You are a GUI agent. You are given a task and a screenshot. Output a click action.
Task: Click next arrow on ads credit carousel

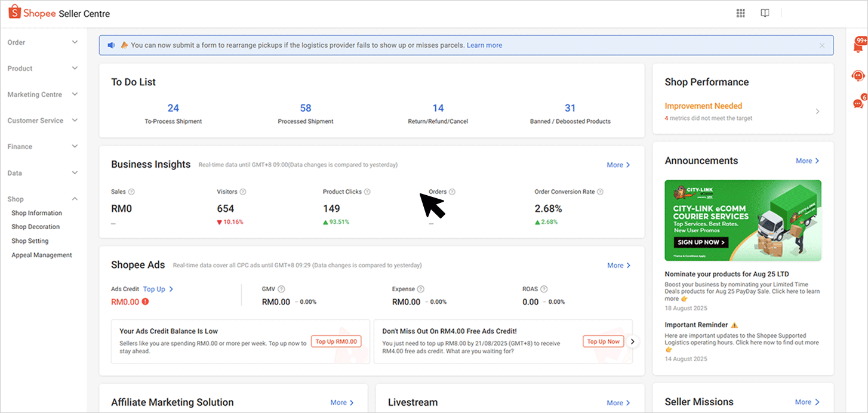click(x=634, y=341)
